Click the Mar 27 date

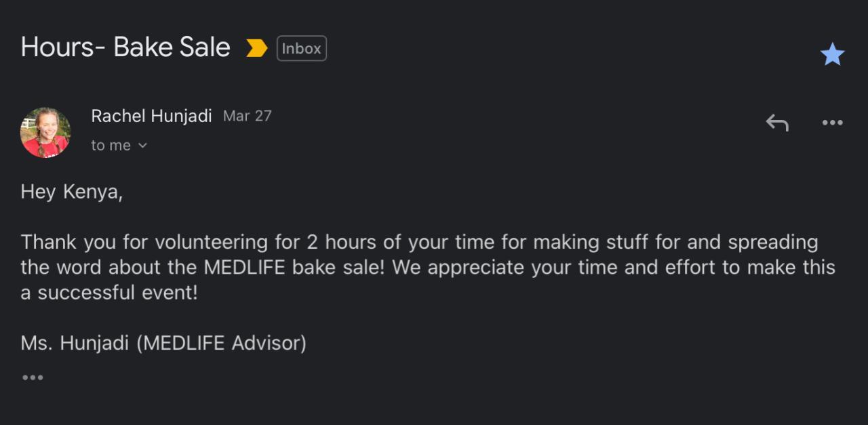pos(248,116)
